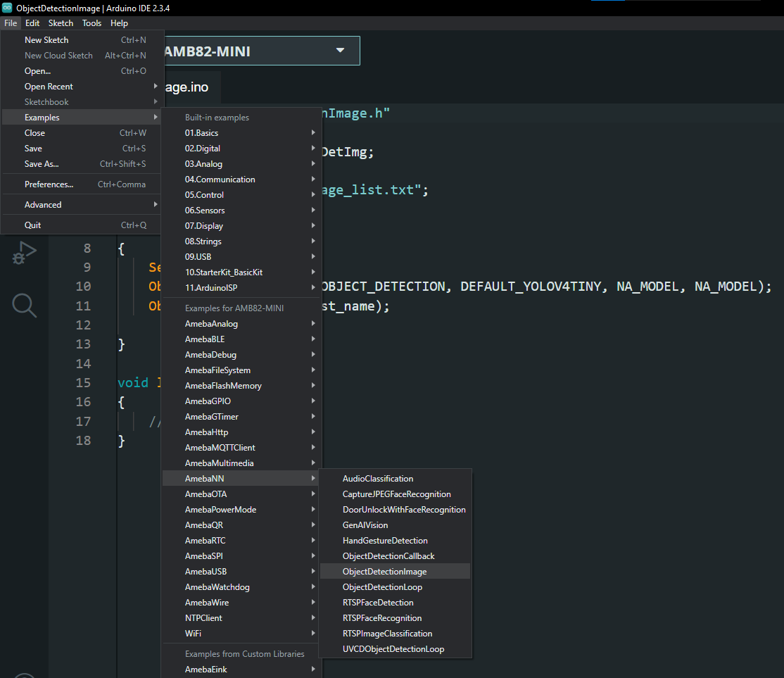Open the Tools menu
This screenshot has height=678, width=784.
pos(91,23)
